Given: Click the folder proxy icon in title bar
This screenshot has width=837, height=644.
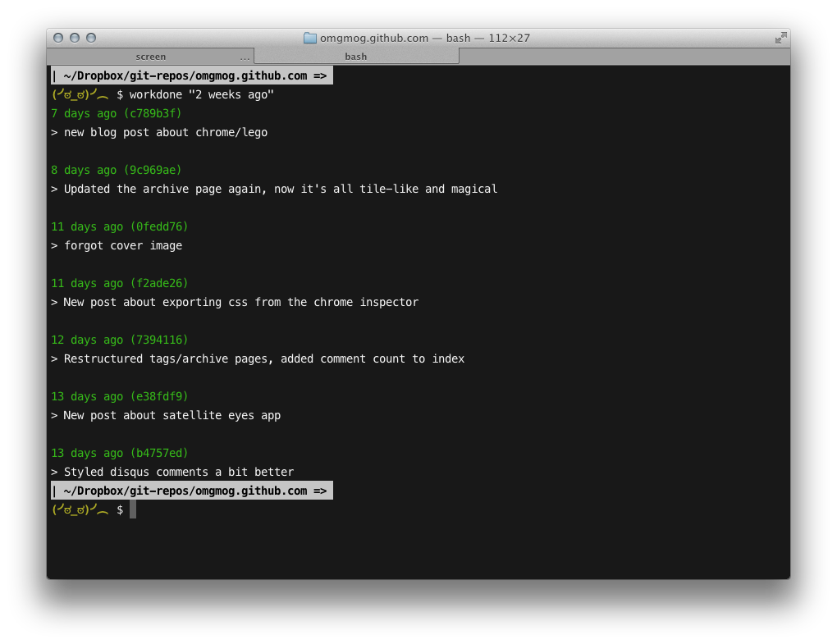Looking at the screenshot, I should pos(309,38).
